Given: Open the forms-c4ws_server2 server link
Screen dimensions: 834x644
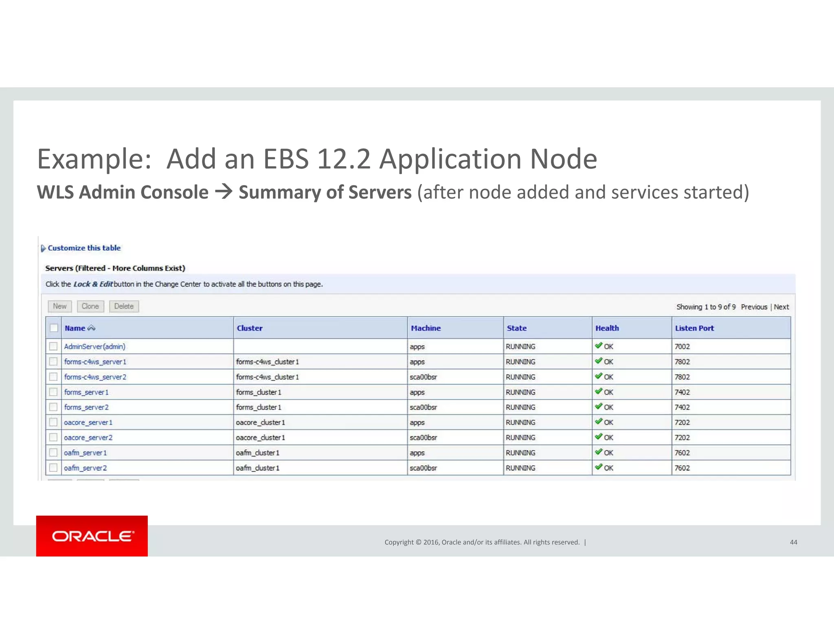Looking at the screenshot, I should 95,377.
